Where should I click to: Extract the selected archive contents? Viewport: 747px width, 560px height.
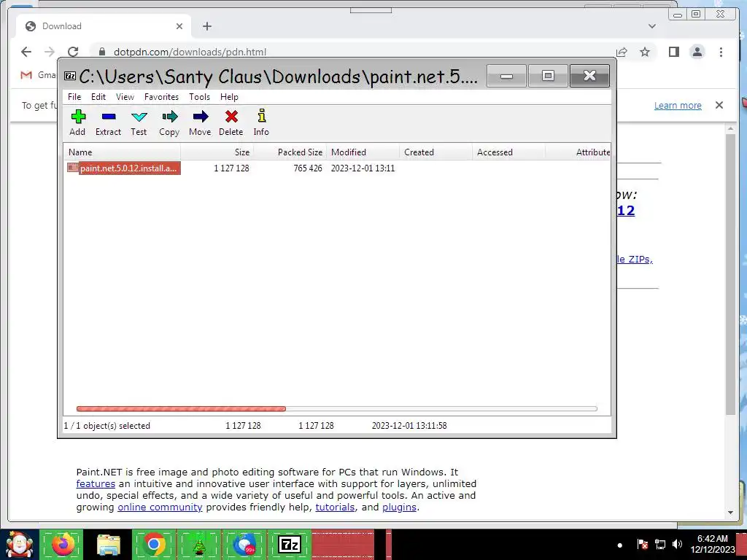coord(108,122)
